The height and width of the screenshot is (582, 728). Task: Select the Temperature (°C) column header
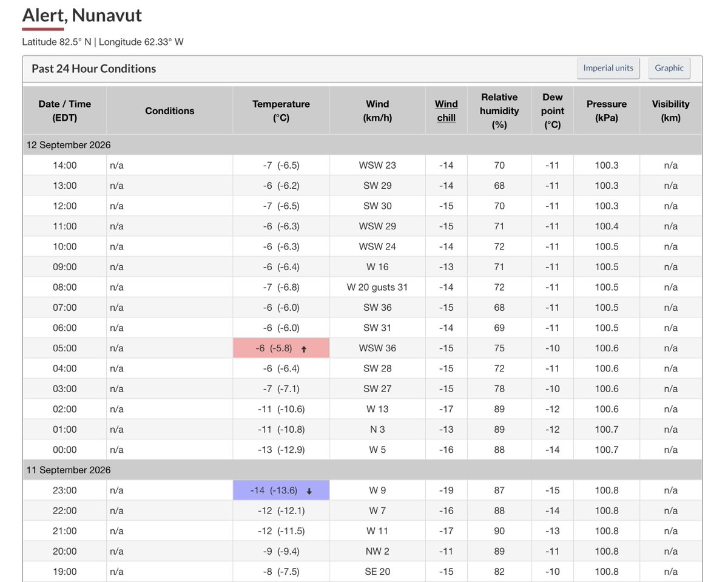[281, 110]
